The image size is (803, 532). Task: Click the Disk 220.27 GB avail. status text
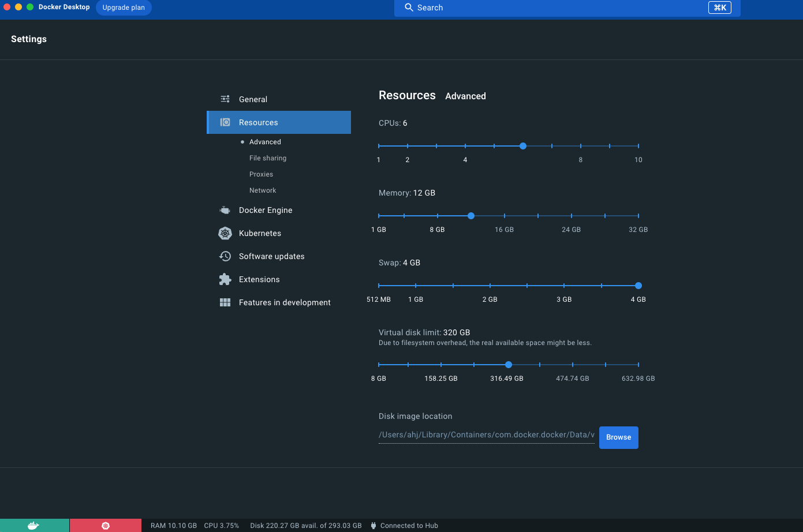tap(306, 526)
